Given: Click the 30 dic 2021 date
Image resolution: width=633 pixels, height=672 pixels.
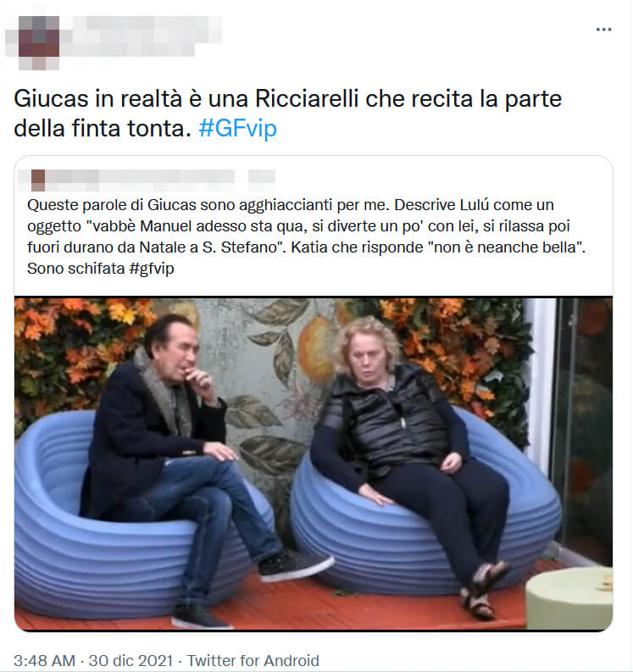Looking at the screenshot, I should pyautogui.click(x=130, y=660).
